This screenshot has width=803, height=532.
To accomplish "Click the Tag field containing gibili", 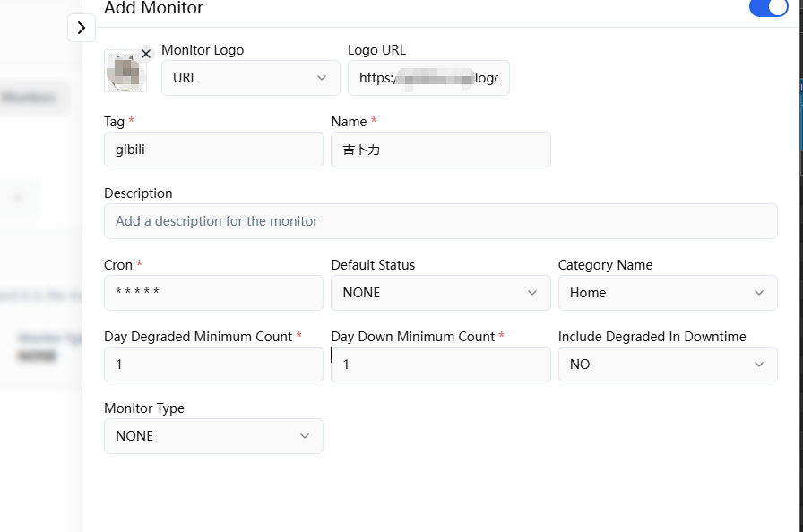I will click(213, 150).
